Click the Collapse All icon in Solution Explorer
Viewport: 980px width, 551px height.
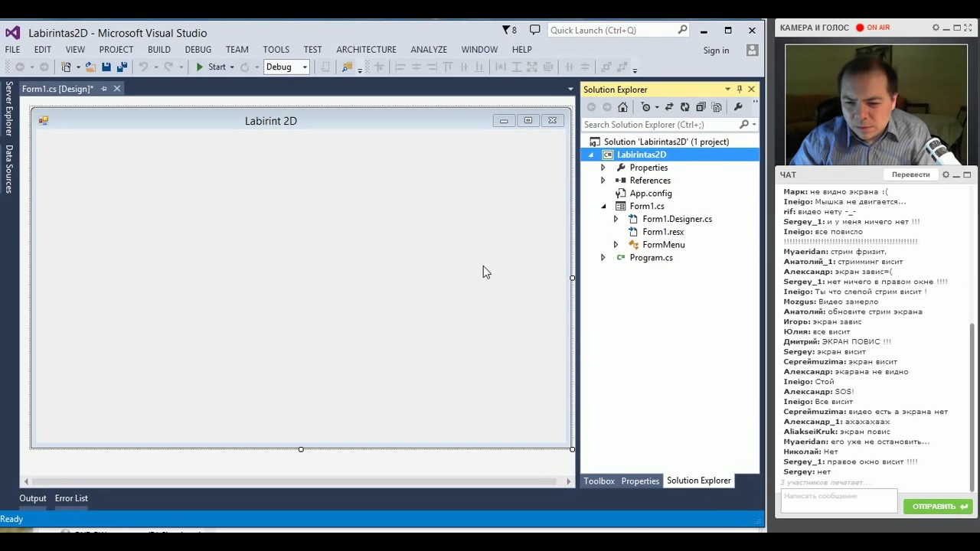pyautogui.click(x=701, y=107)
